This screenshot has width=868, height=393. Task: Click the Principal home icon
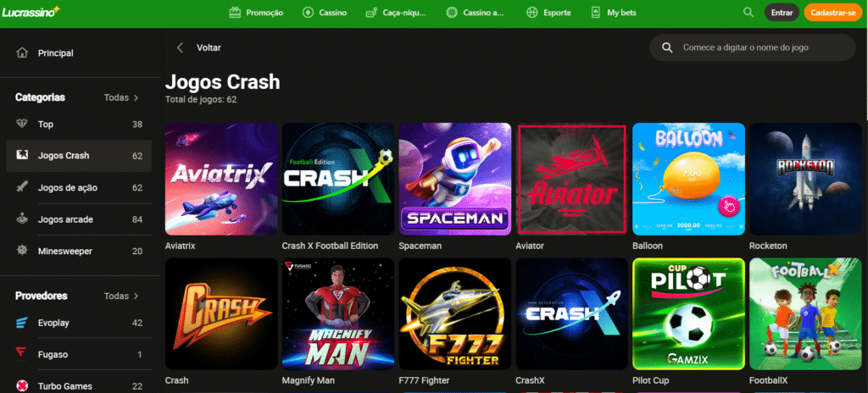22,53
